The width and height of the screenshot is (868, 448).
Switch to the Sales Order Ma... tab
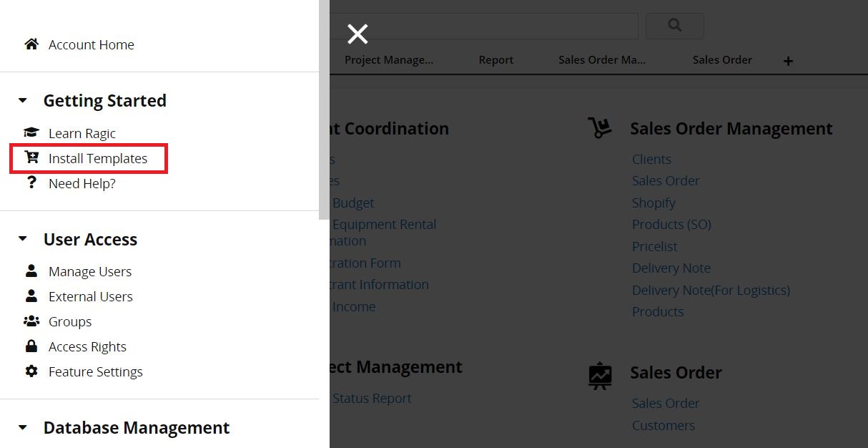(x=602, y=60)
